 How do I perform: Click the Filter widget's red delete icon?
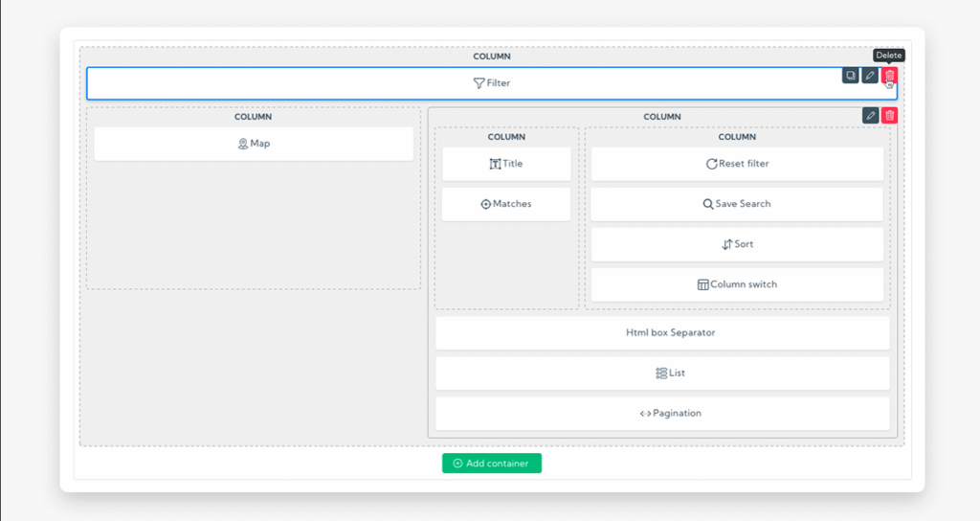tap(889, 76)
